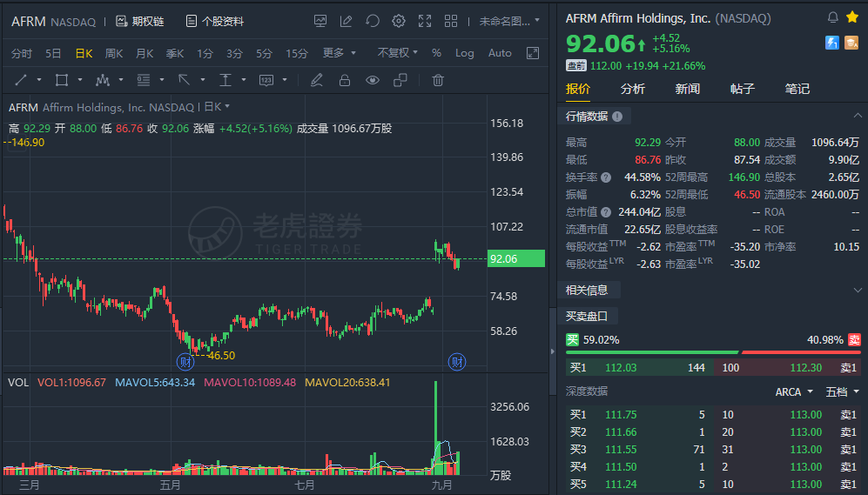
Task: Open the 不复权 adjustment dropdown
Action: (398, 52)
